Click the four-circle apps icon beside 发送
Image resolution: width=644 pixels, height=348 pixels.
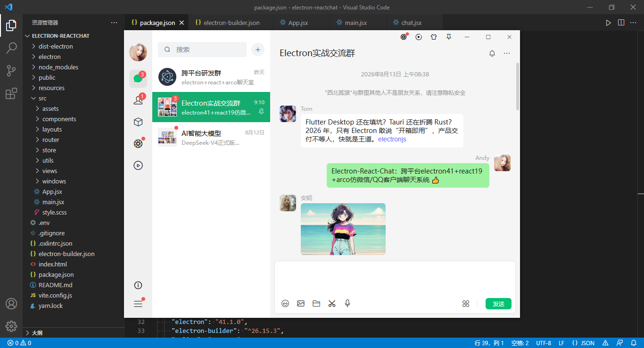[x=466, y=304]
